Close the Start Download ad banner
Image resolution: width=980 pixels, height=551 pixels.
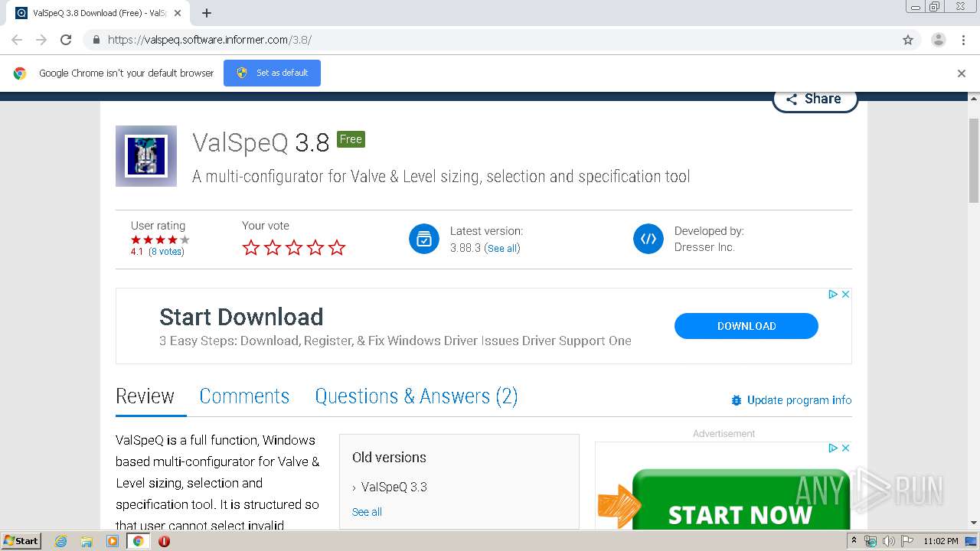point(846,295)
